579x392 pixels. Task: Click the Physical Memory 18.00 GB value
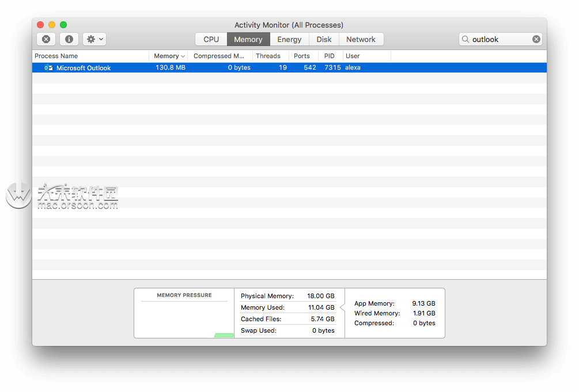[x=320, y=296]
